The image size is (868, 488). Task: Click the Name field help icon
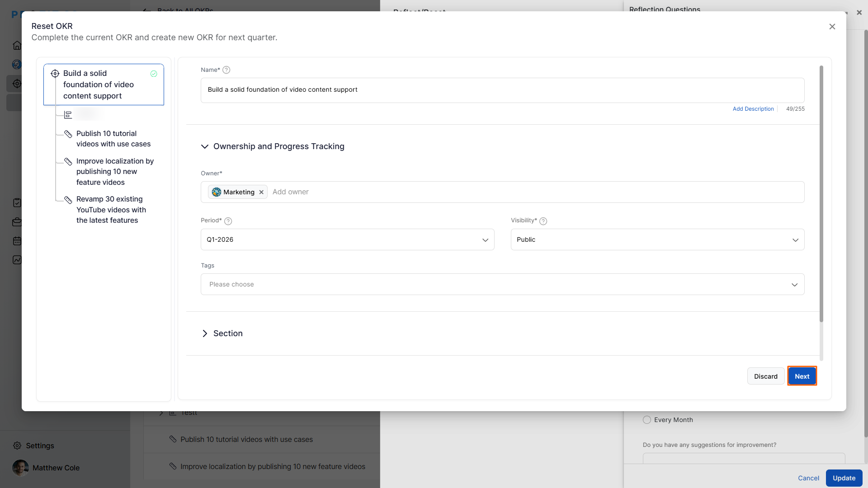click(226, 70)
